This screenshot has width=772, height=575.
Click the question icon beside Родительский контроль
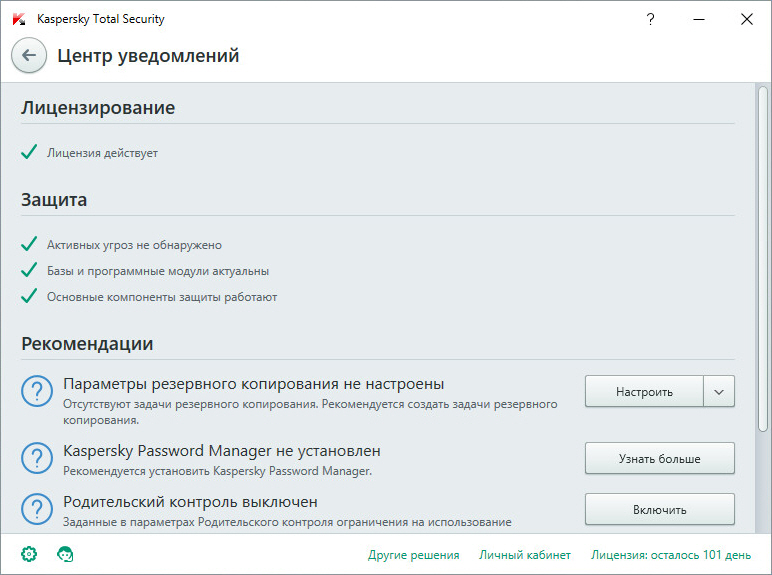point(37,508)
